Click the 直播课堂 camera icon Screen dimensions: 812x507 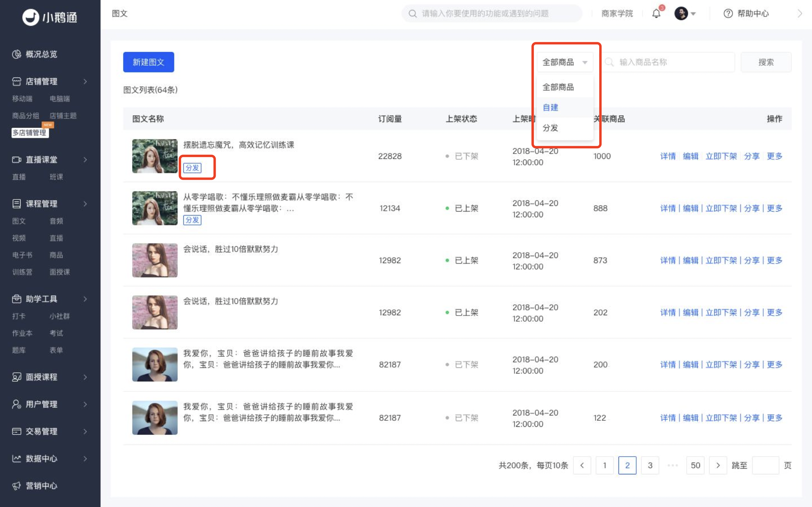[x=17, y=160]
